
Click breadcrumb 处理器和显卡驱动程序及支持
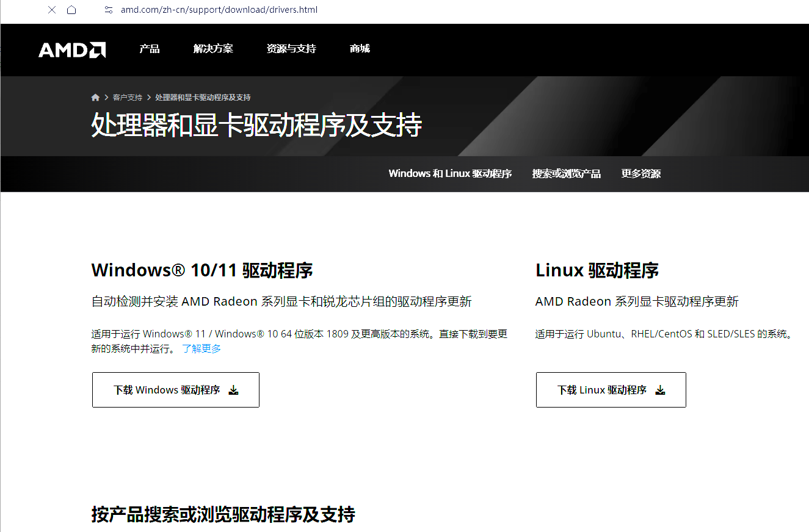[203, 98]
